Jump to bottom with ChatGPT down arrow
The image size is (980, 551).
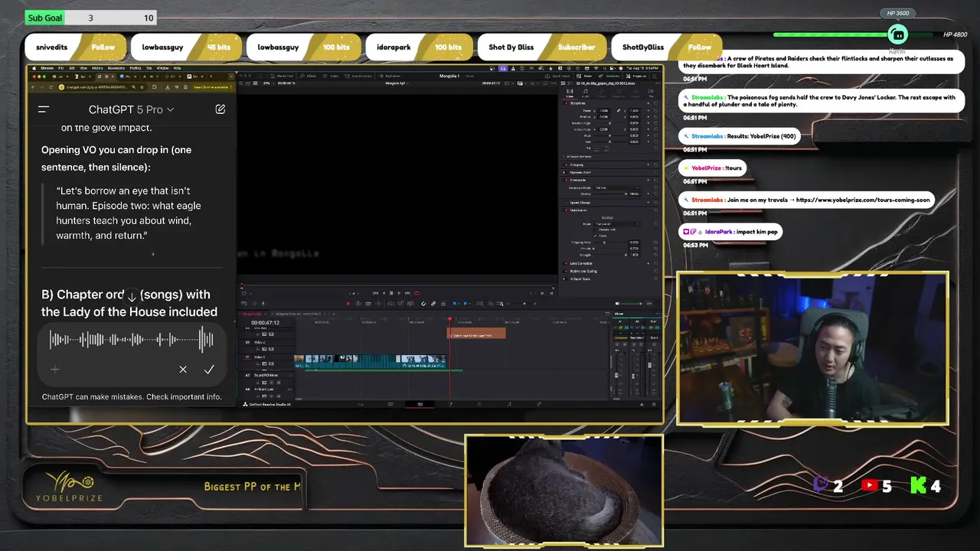pyautogui.click(x=132, y=297)
